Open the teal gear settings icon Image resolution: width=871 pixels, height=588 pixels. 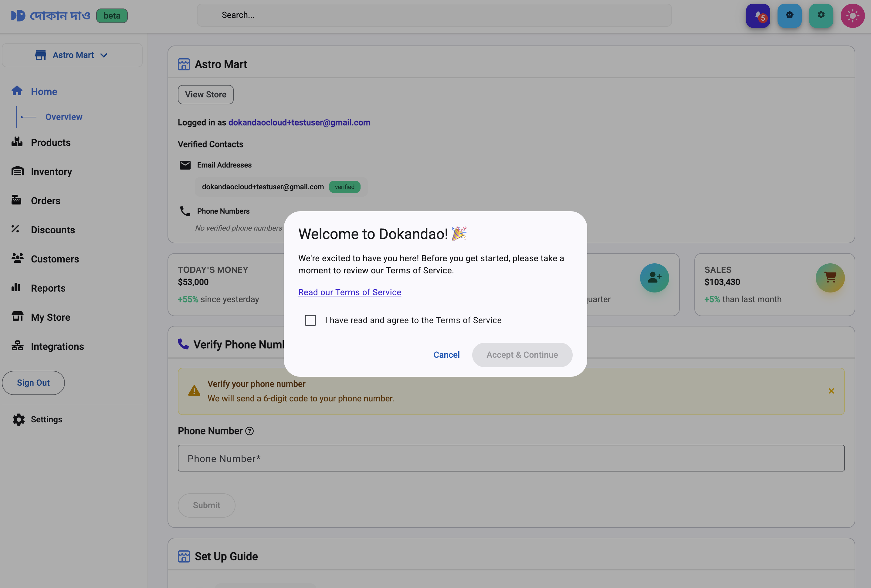click(821, 16)
